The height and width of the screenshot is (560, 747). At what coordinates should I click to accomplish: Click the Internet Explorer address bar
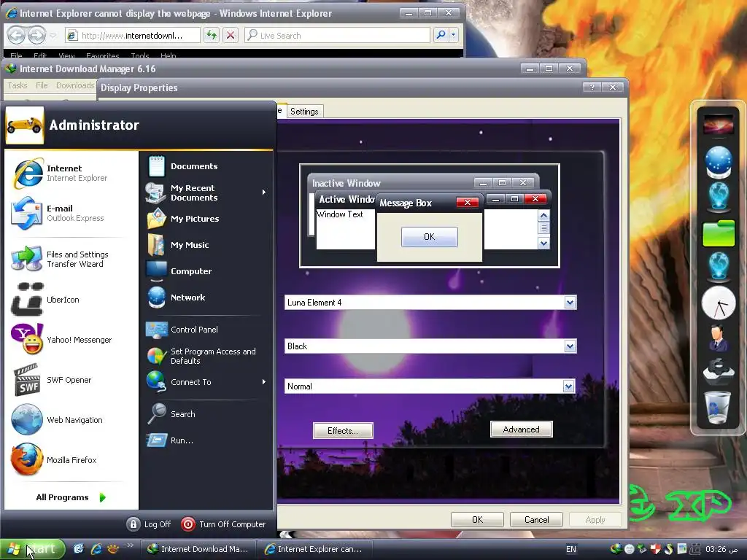coord(133,35)
